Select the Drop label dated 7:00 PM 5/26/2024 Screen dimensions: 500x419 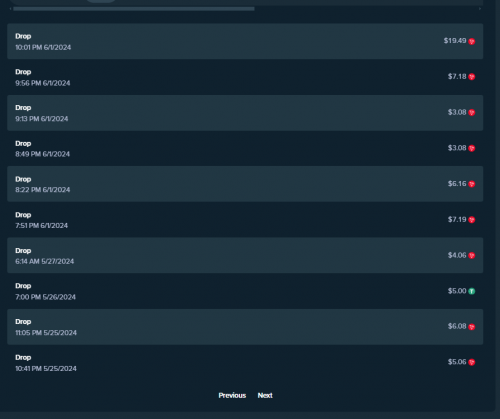(23, 286)
